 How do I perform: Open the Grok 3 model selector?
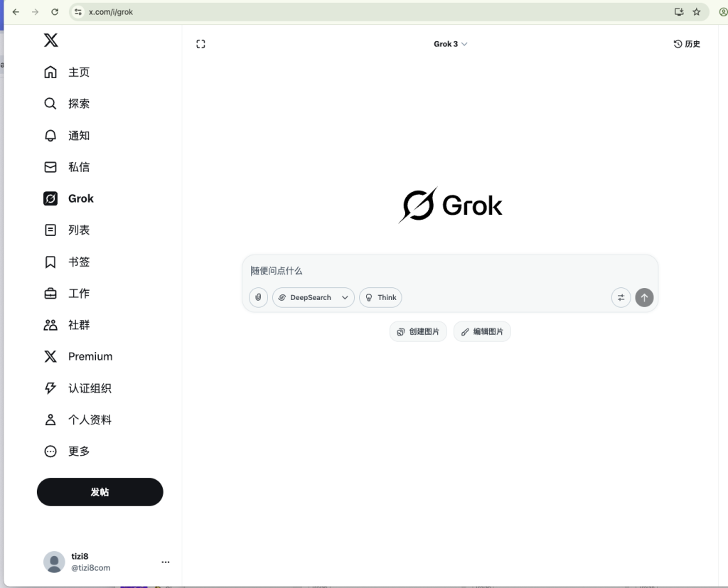pyautogui.click(x=450, y=44)
